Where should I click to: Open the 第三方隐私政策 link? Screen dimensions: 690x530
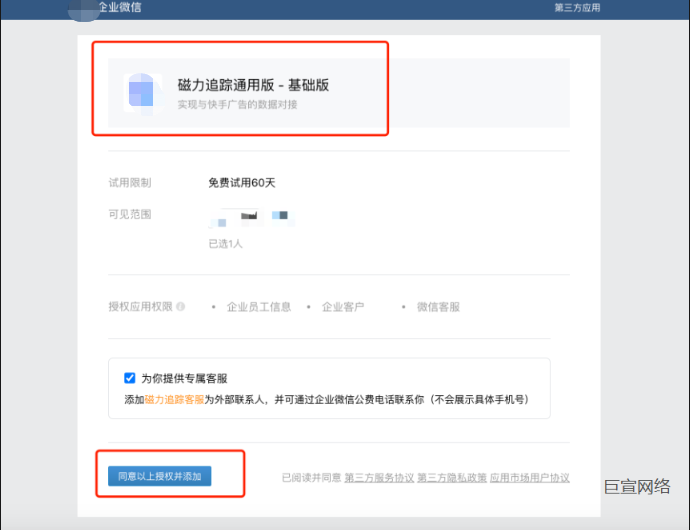coord(452,478)
